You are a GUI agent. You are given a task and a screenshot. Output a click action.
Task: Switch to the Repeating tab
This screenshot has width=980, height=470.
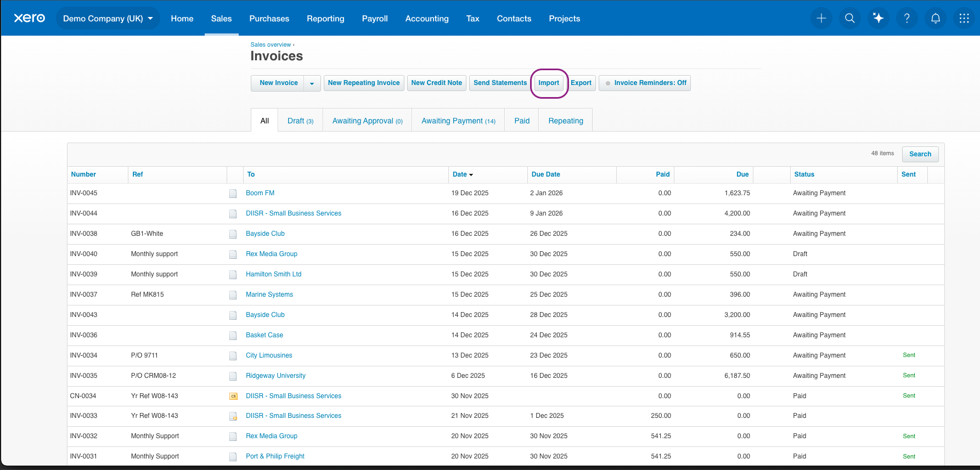pos(566,121)
